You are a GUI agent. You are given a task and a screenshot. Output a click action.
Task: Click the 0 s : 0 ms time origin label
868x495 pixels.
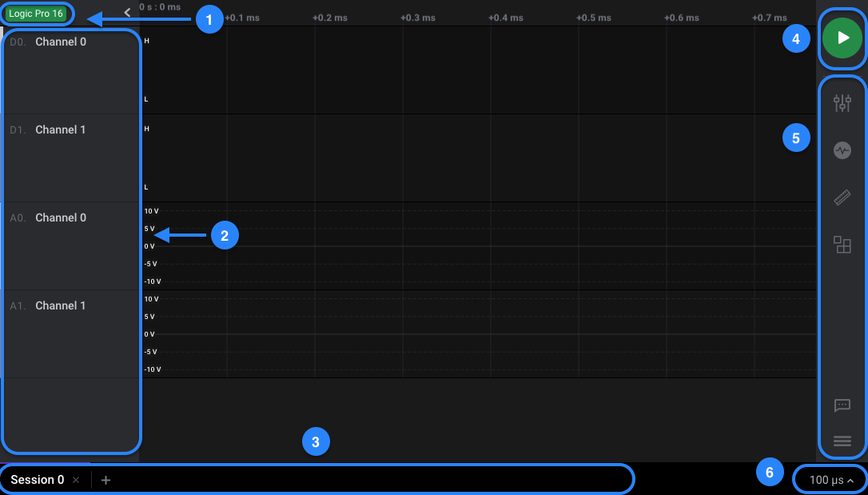tap(160, 6)
